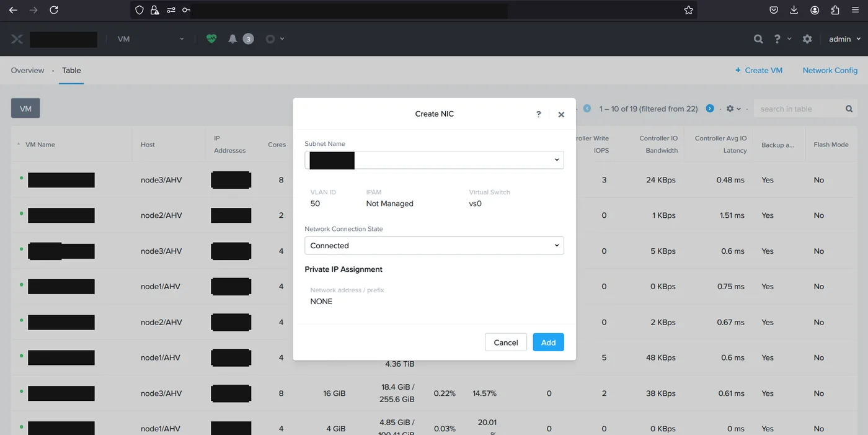
Task: Click the 24 KBps bandwidth cell
Action: pyautogui.click(x=660, y=180)
